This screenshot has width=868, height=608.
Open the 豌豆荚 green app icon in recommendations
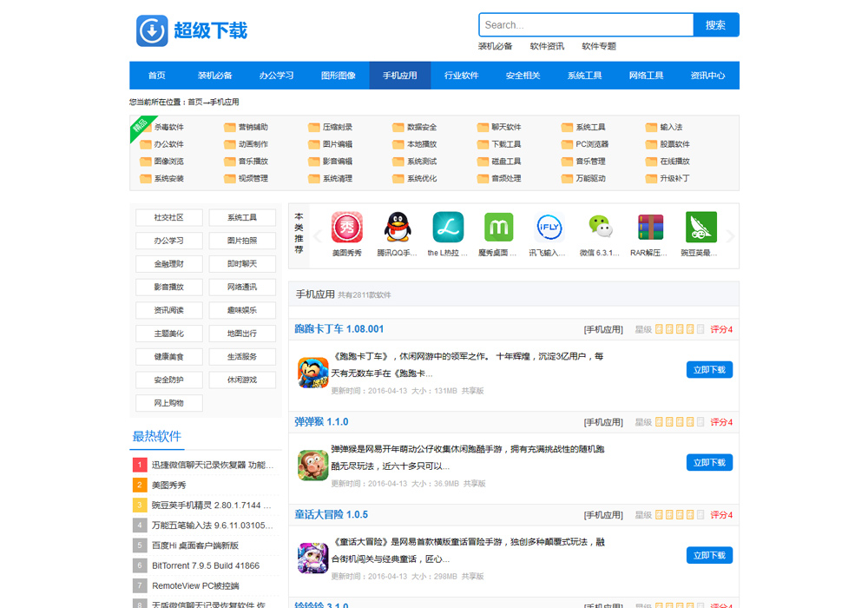pyautogui.click(x=701, y=227)
